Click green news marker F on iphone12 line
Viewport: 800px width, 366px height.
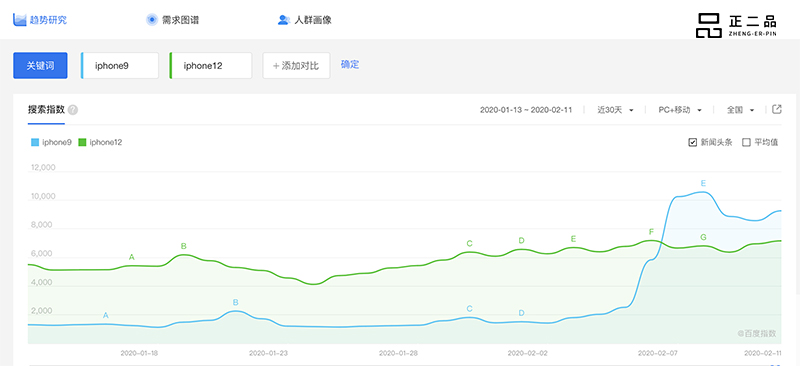[651, 232]
